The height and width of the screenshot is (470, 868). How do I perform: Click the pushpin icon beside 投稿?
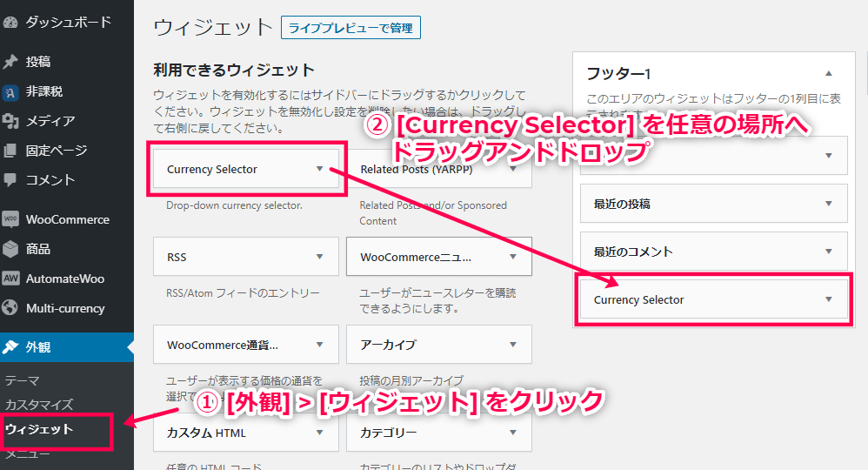10,62
